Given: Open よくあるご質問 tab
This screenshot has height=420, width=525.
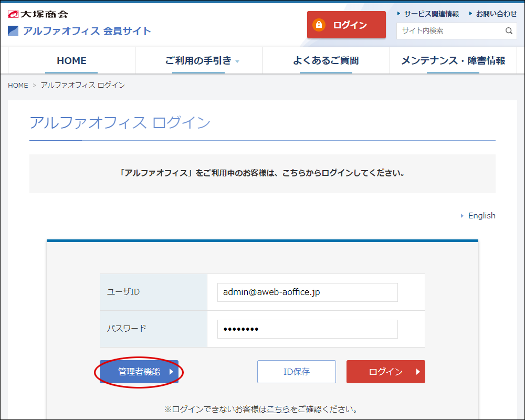Looking at the screenshot, I should click(x=326, y=60).
